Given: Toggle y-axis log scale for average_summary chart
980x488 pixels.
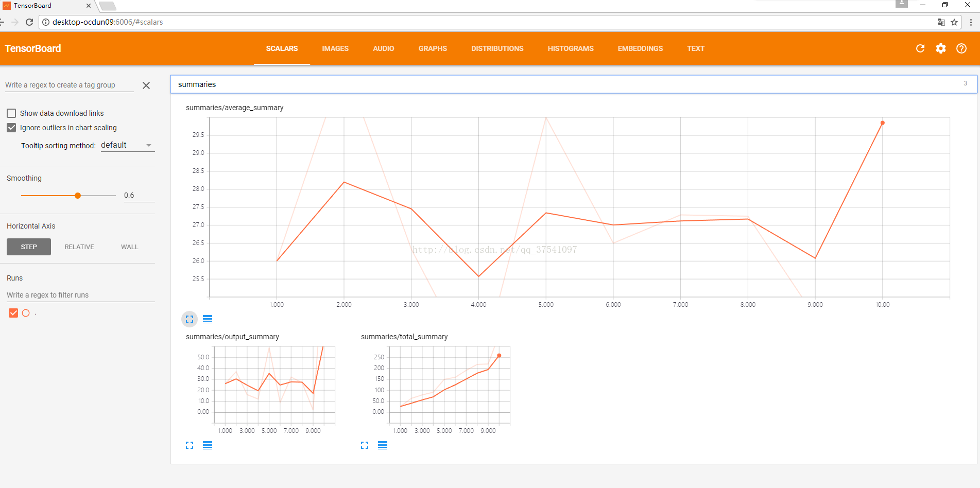Looking at the screenshot, I should pyautogui.click(x=208, y=319).
